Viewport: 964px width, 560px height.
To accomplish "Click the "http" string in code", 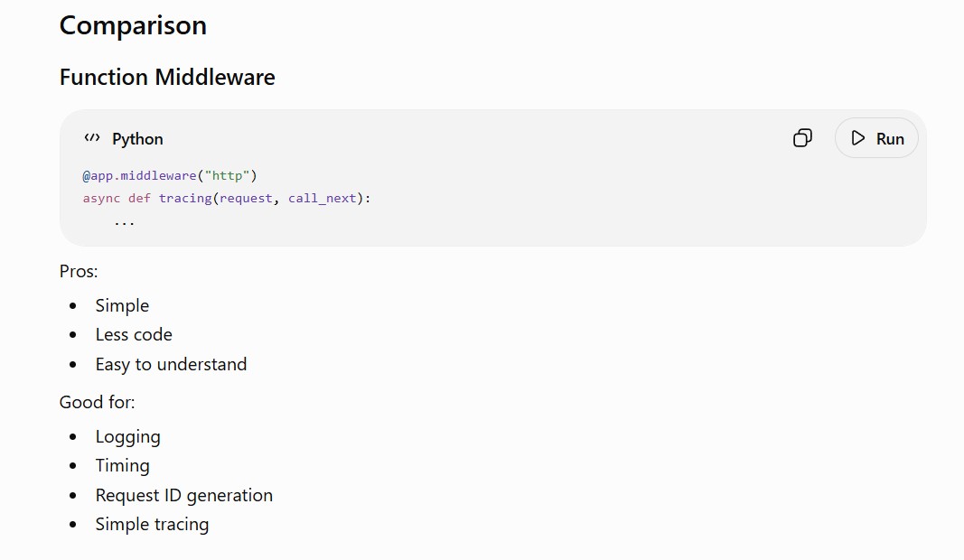I will click(x=227, y=176).
